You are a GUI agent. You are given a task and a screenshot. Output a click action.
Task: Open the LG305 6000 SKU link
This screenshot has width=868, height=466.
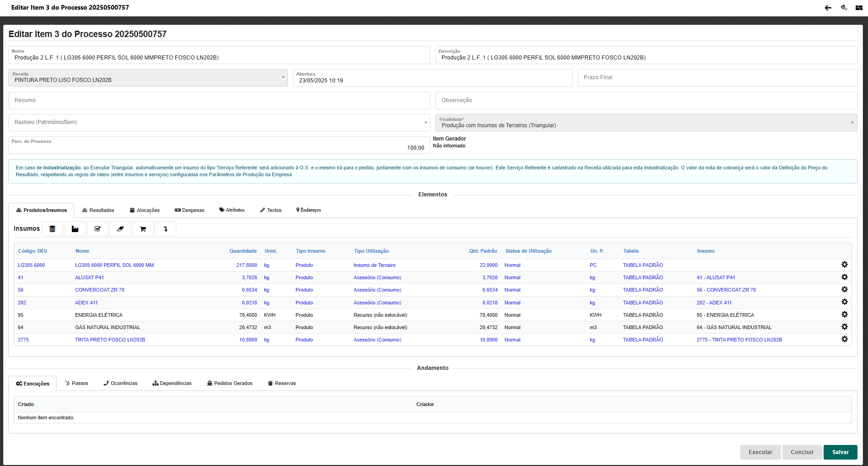coord(31,265)
